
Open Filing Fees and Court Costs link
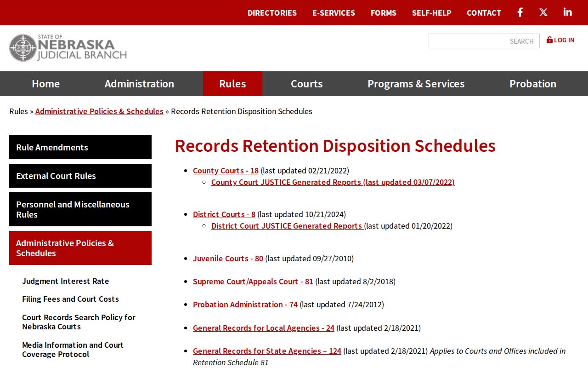(x=70, y=299)
